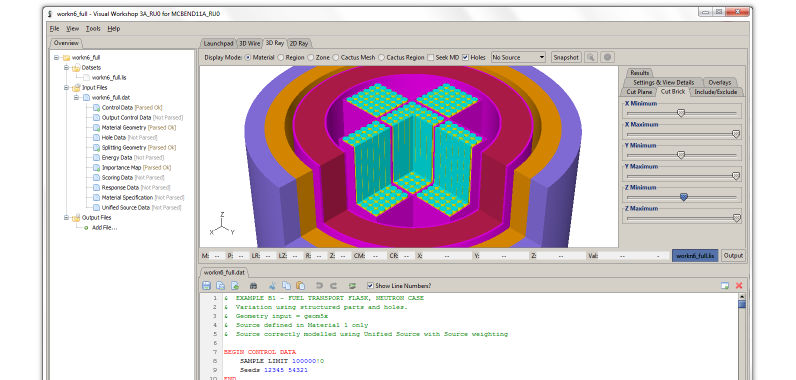Open the Help menu
The image size is (796, 380).
coord(114,29)
